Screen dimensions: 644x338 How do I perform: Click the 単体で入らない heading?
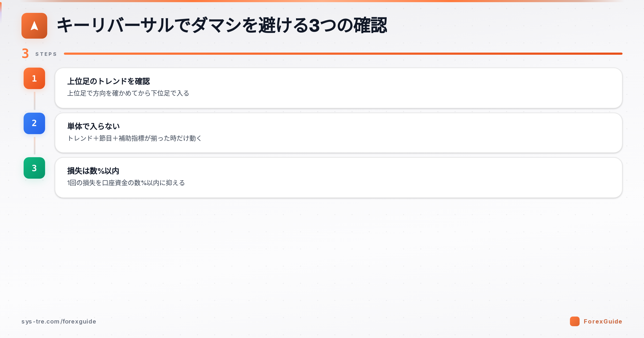click(x=93, y=126)
